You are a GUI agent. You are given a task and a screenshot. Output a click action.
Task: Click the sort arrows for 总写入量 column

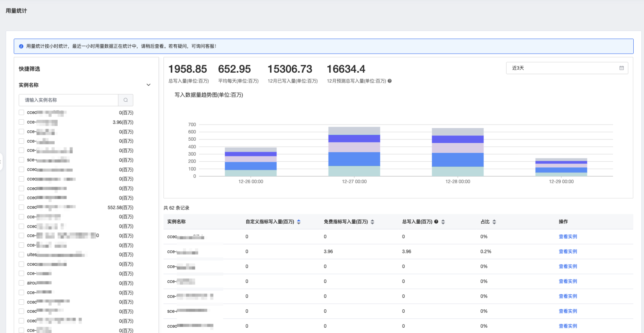[x=443, y=222]
